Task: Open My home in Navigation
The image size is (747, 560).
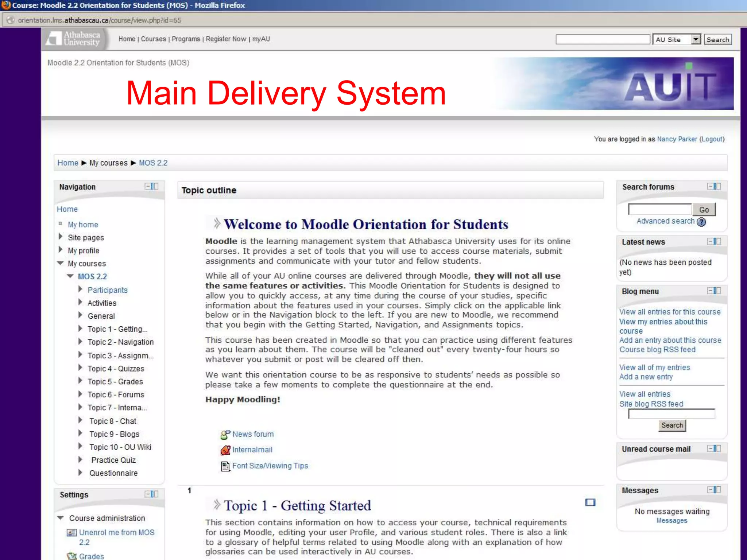Action: click(83, 225)
